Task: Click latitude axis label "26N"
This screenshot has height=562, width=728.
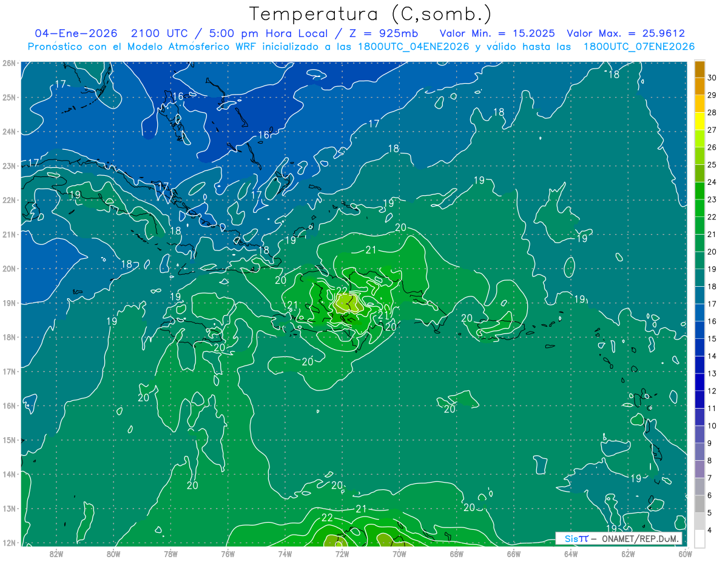Action: pos(8,63)
